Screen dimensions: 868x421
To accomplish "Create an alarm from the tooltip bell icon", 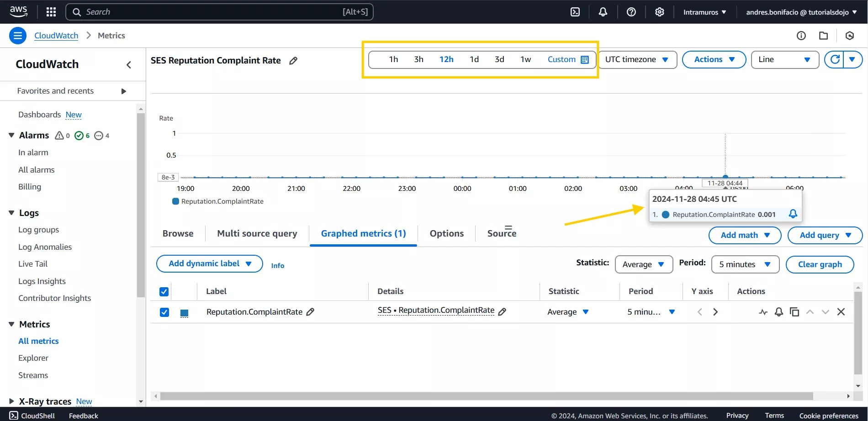I will 793,214.
